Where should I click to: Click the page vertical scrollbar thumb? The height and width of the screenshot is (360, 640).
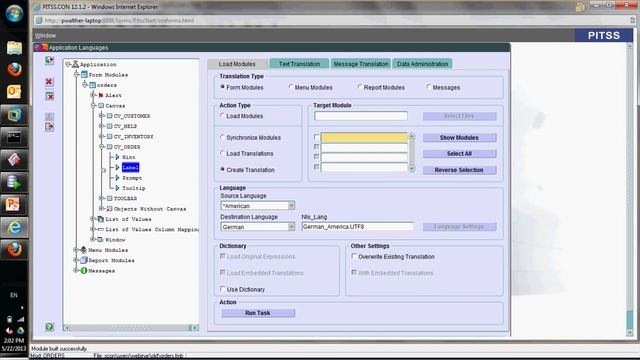coord(629,319)
